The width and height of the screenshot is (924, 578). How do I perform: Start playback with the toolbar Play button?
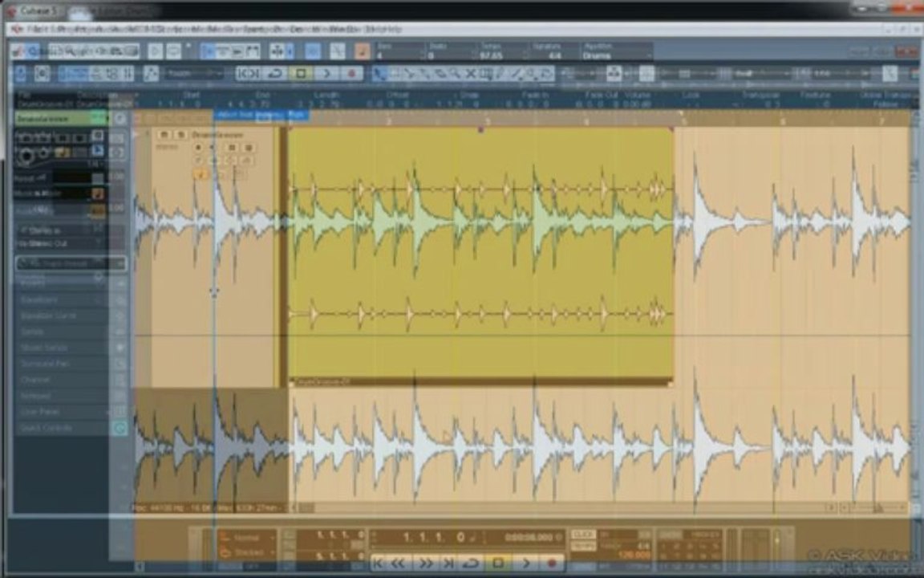(x=326, y=74)
